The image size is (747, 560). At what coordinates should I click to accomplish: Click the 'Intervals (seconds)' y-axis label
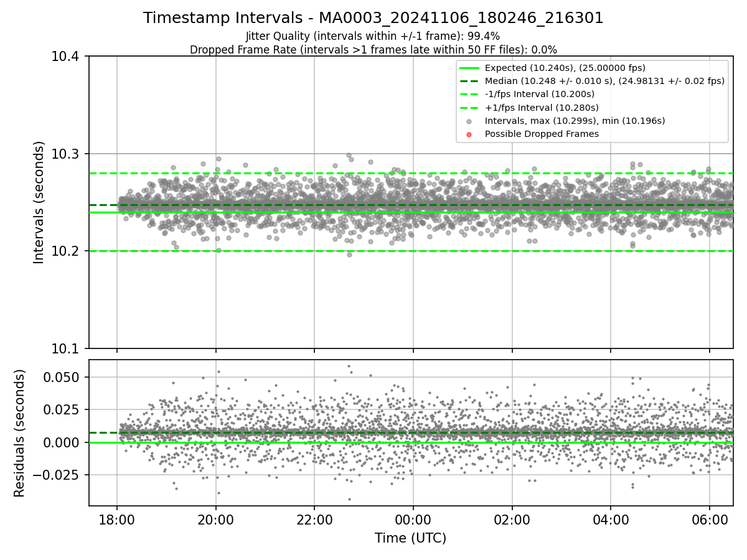pyautogui.click(x=39, y=202)
